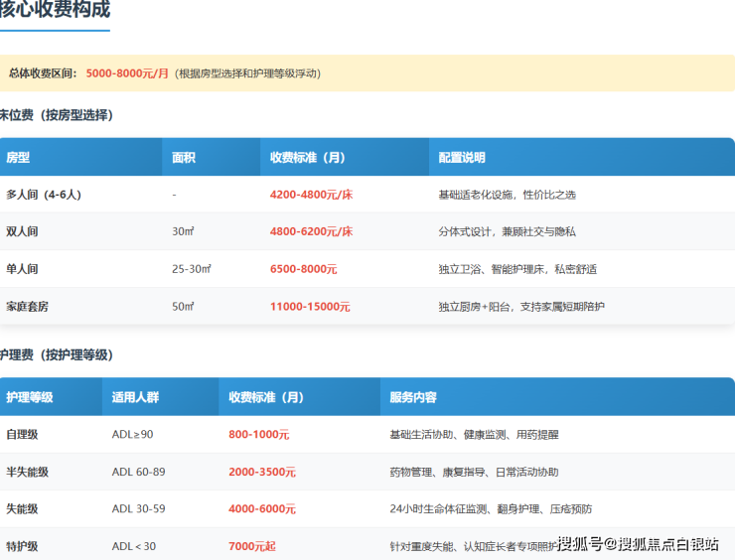The height and width of the screenshot is (560, 735).
Task: Select the 6500-8000元 single room price
Action: pos(303,269)
